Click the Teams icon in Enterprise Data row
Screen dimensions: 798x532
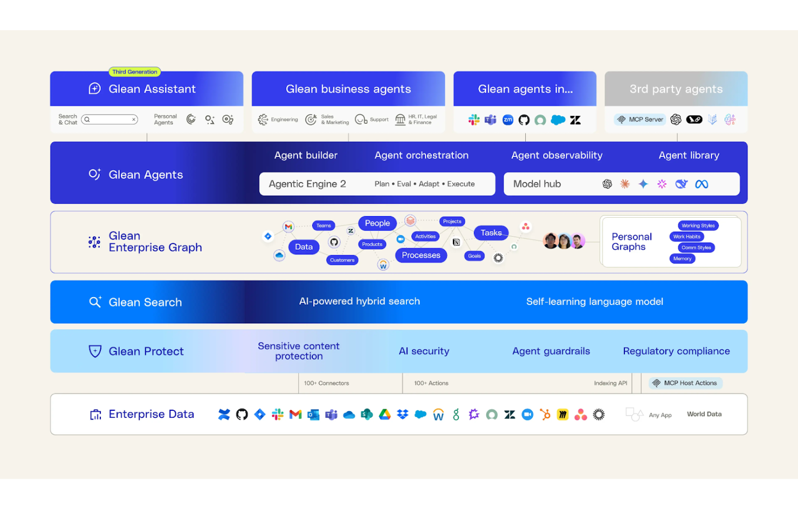click(331, 414)
